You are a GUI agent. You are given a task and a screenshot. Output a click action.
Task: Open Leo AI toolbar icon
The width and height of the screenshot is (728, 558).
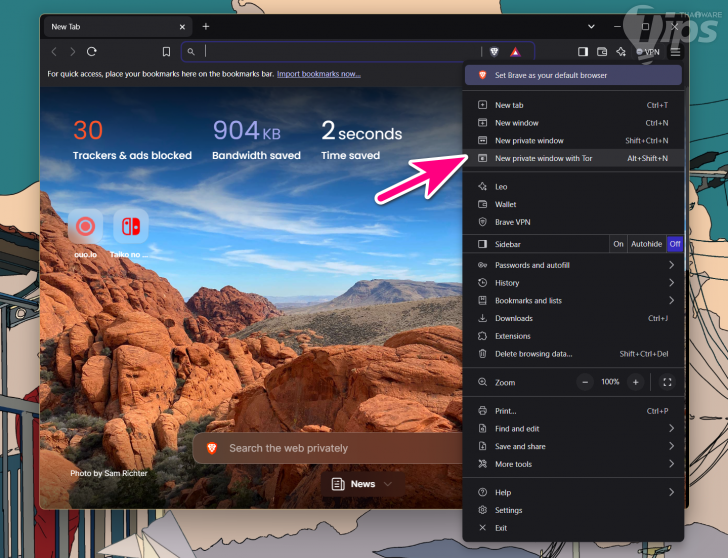click(621, 52)
